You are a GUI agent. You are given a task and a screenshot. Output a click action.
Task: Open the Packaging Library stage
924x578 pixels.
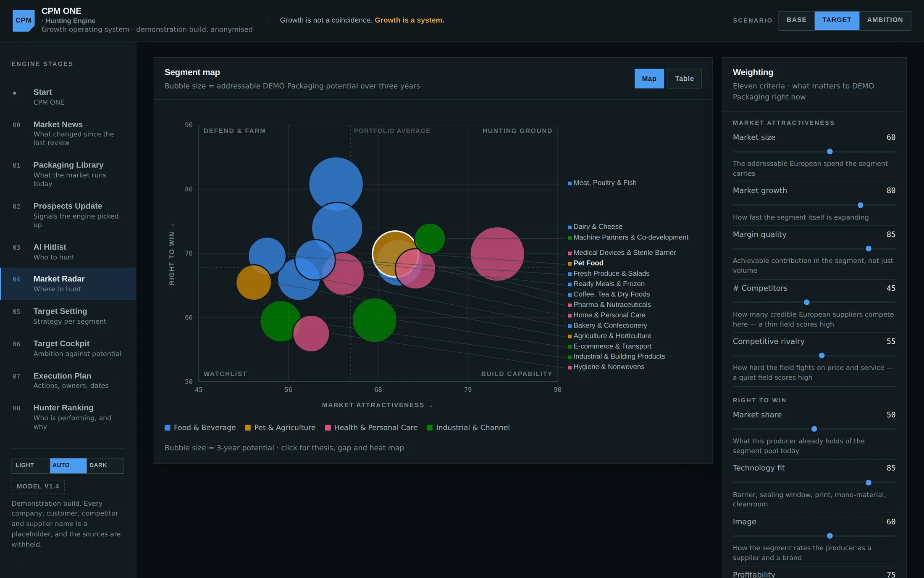coord(68,174)
